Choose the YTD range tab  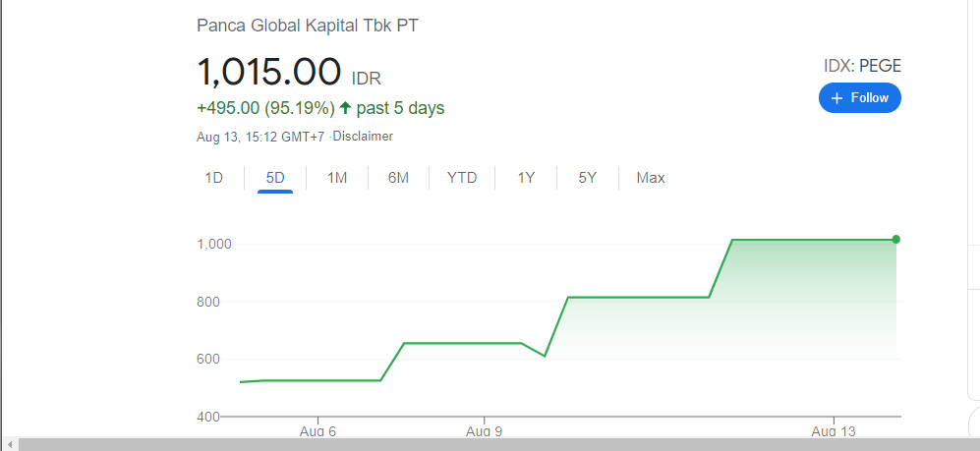tap(462, 178)
